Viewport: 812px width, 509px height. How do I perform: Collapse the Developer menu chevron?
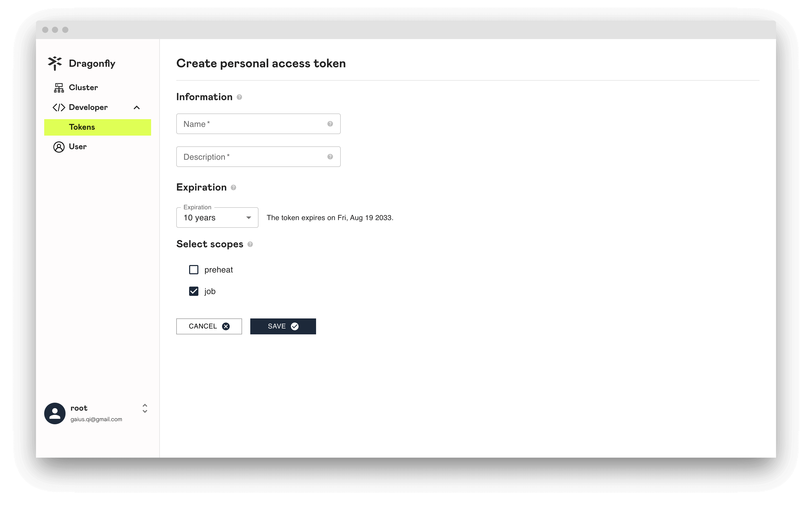pyautogui.click(x=137, y=108)
